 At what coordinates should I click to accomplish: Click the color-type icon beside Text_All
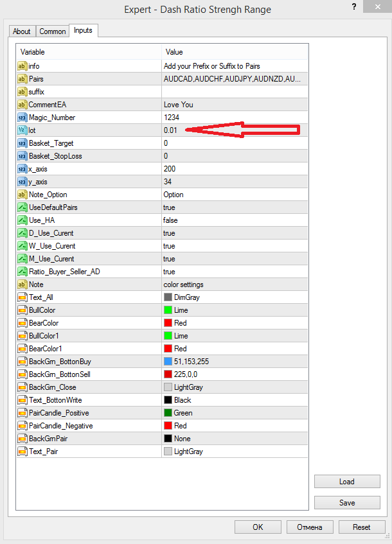tap(22, 297)
